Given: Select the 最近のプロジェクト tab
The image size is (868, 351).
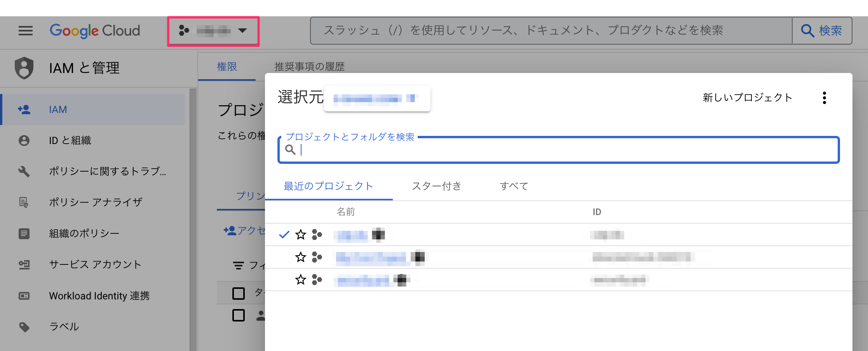Looking at the screenshot, I should [x=329, y=186].
